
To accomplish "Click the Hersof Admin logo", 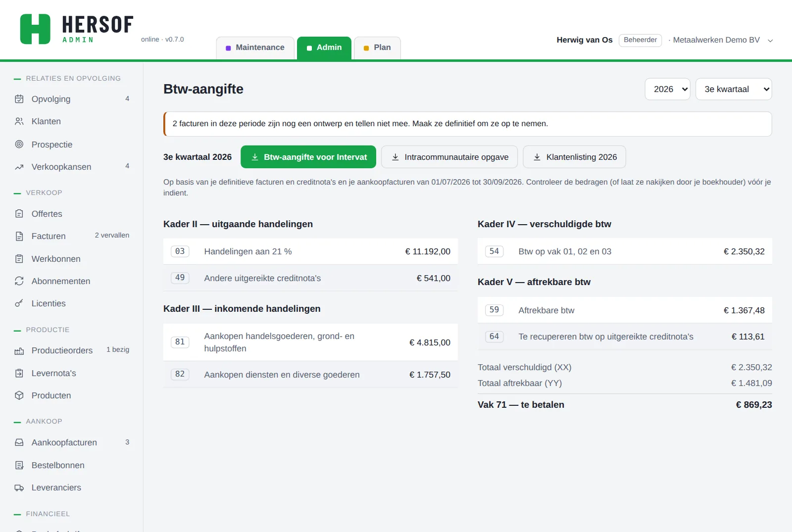I will tap(77, 29).
